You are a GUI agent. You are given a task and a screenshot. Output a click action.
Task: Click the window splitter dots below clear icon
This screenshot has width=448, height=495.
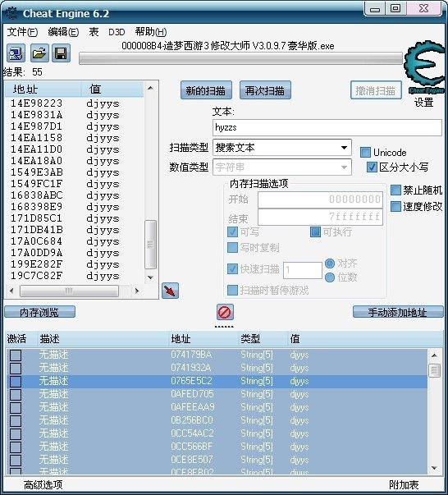224,327
